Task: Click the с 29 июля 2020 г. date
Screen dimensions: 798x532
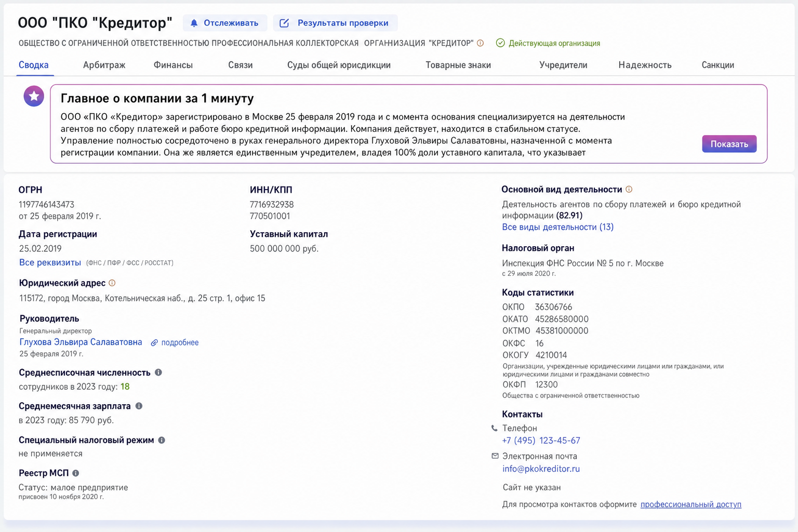Action: coord(529,274)
